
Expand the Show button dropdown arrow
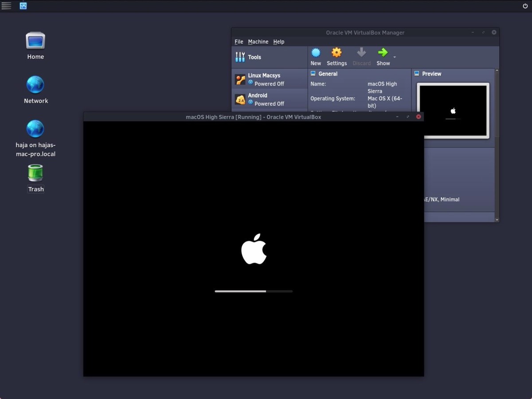395,57
